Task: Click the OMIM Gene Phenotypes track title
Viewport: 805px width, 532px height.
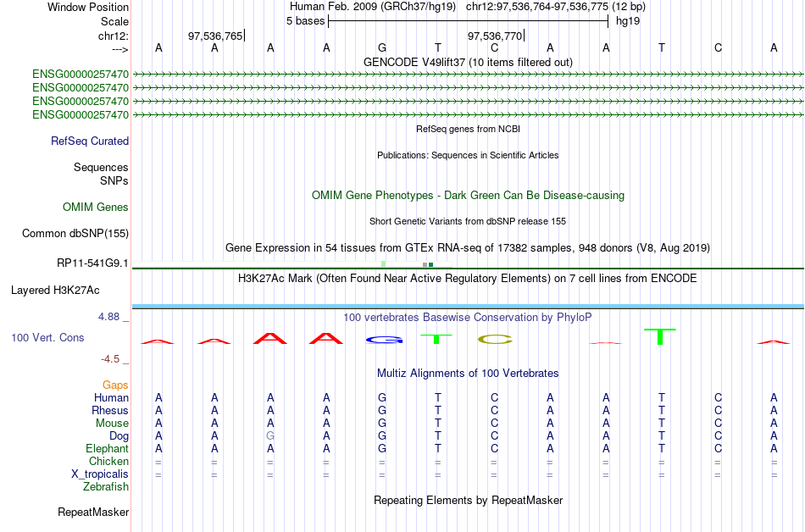Action: (468, 196)
